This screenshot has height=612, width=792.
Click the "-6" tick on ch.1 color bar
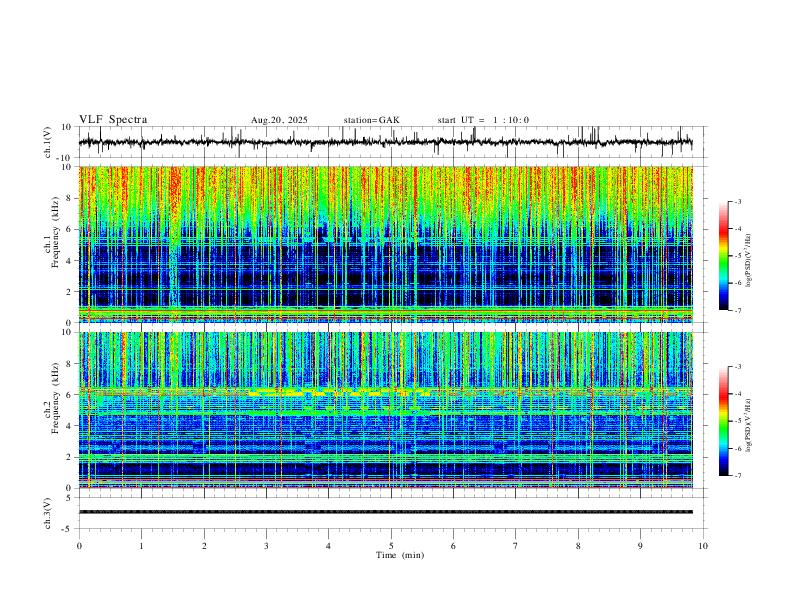pos(738,283)
